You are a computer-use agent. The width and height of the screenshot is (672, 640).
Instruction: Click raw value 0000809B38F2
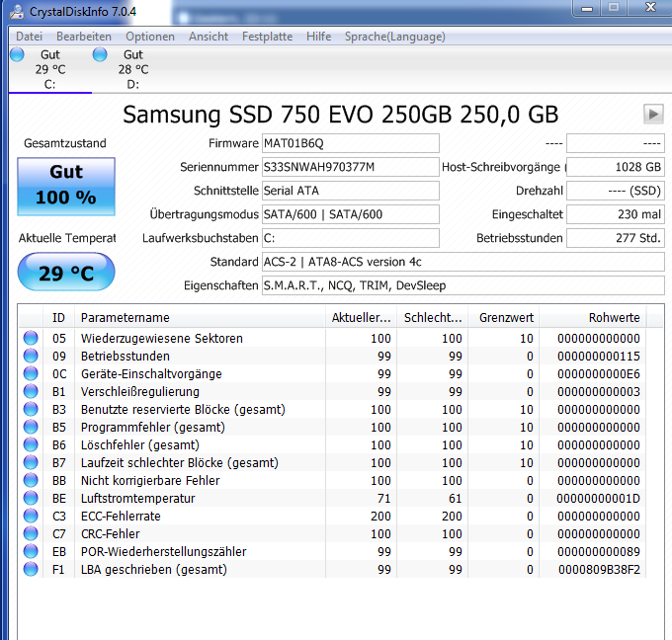[599, 569]
